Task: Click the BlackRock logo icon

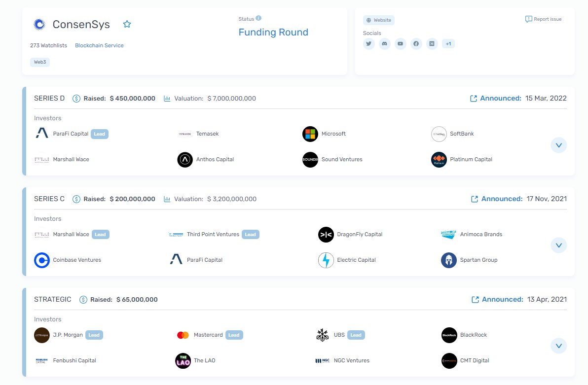Action: click(x=449, y=335)
